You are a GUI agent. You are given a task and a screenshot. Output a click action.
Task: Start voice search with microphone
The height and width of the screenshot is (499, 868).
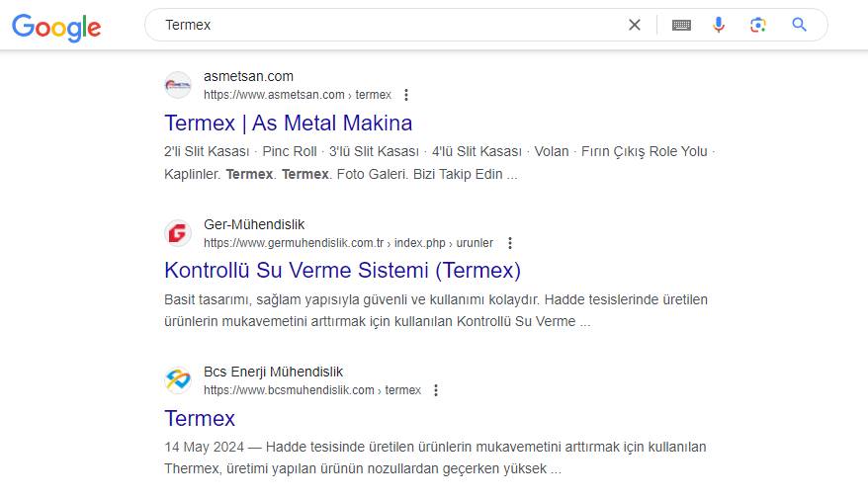(719, 25)
